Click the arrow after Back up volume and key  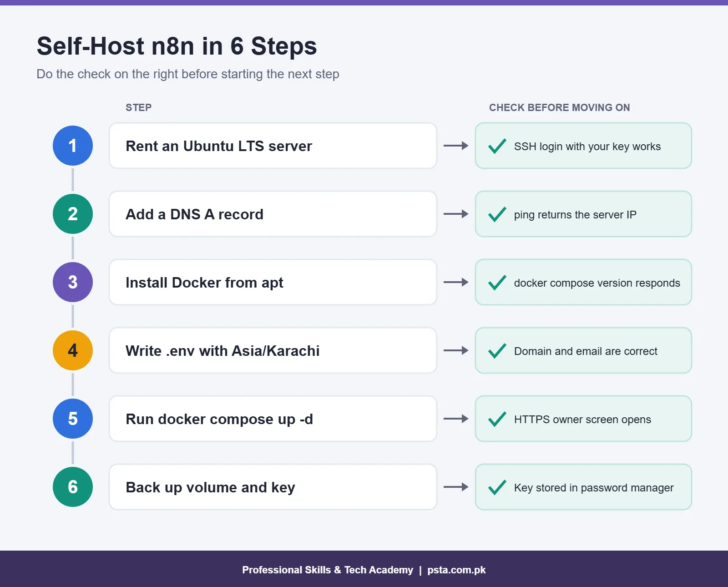[456, 487]
